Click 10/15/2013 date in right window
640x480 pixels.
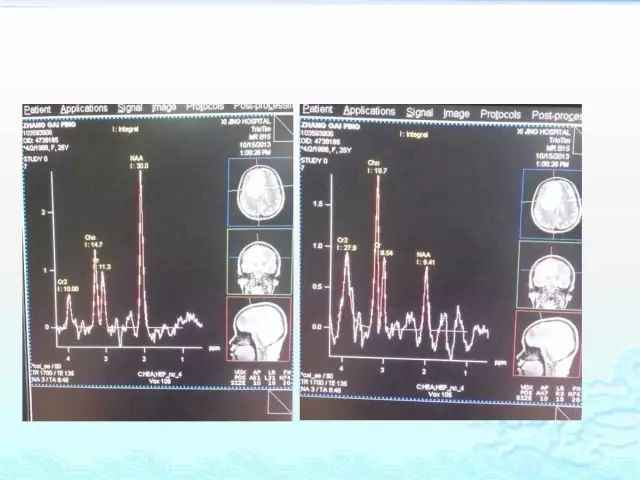coord(552,156)
